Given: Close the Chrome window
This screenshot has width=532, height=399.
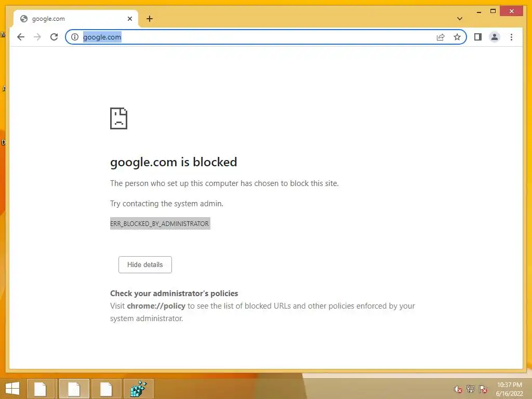Looking at the screenshot, I should 512,11.
